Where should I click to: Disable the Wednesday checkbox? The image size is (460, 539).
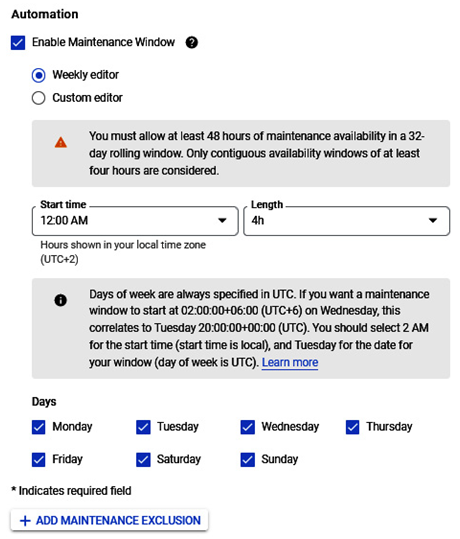(248, 427)
